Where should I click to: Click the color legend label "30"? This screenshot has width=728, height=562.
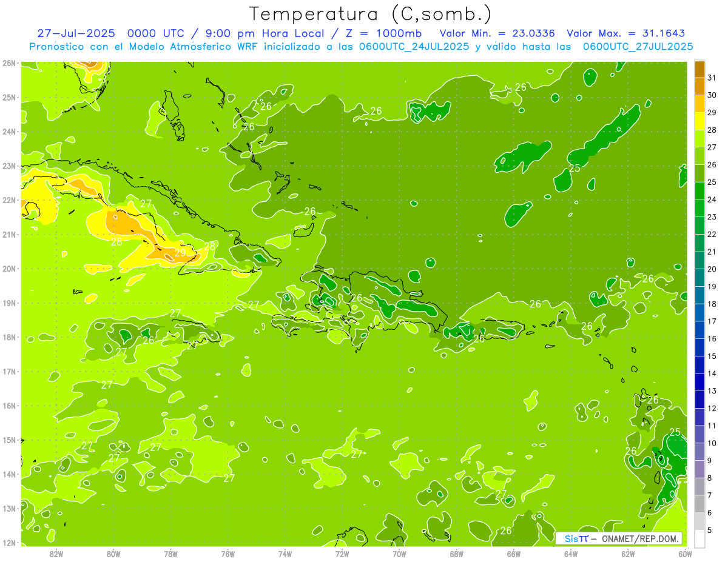point(712,95)
